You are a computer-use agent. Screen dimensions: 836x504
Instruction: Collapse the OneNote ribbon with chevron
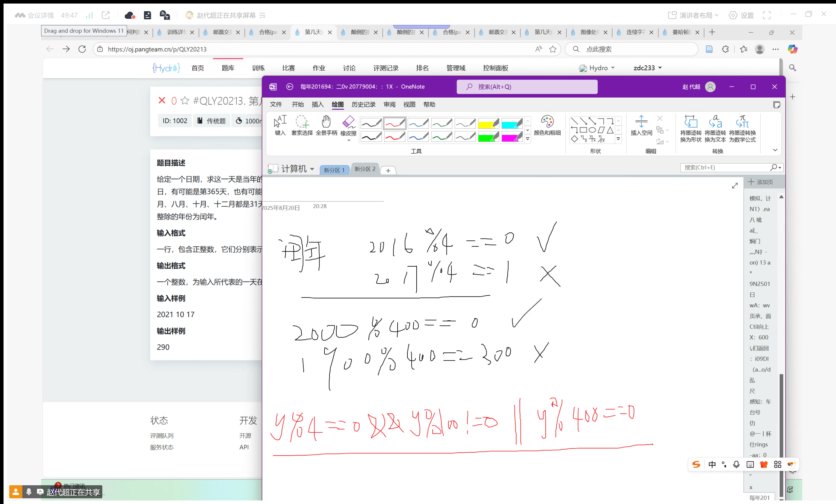point(775,150)
